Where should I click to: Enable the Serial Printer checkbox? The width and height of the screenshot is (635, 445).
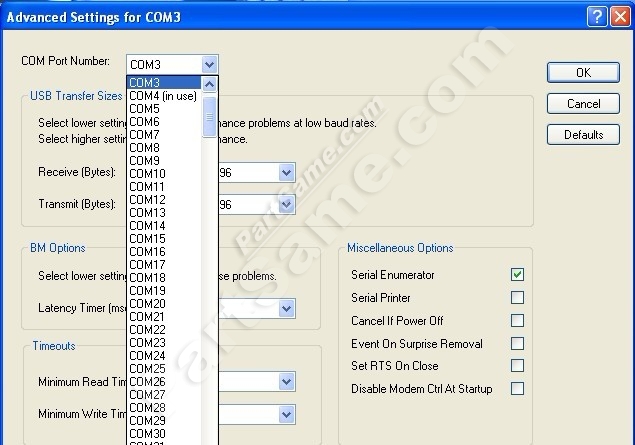(517, 298)
